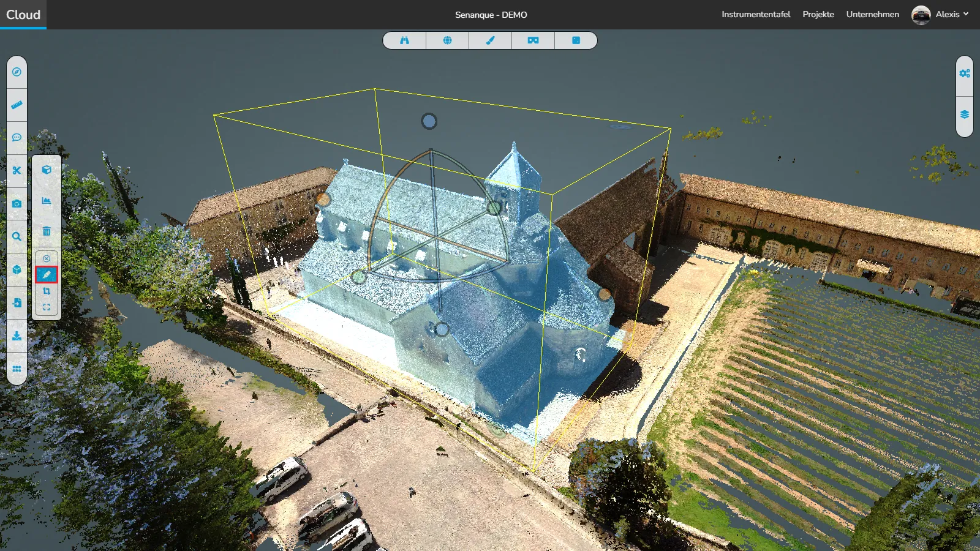Open the scissors clipping tool

(x=17, y=171)
